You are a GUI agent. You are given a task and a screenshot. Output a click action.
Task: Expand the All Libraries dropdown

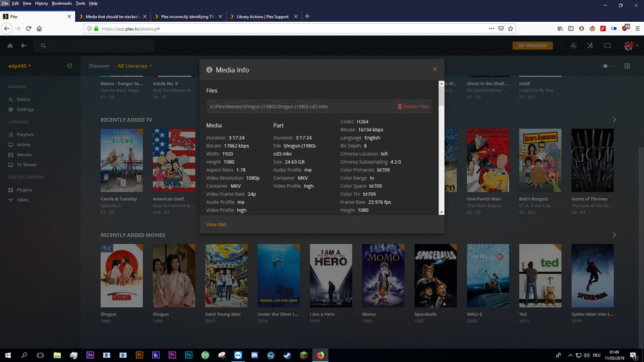(x=135, y=66)
